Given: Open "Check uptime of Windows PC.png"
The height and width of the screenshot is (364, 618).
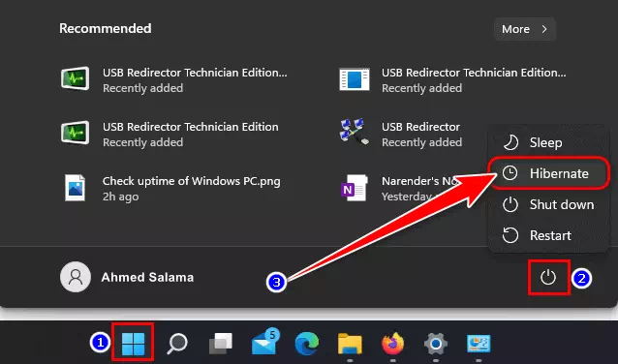Looking at the screenshot, I should [x=192, y=181].
